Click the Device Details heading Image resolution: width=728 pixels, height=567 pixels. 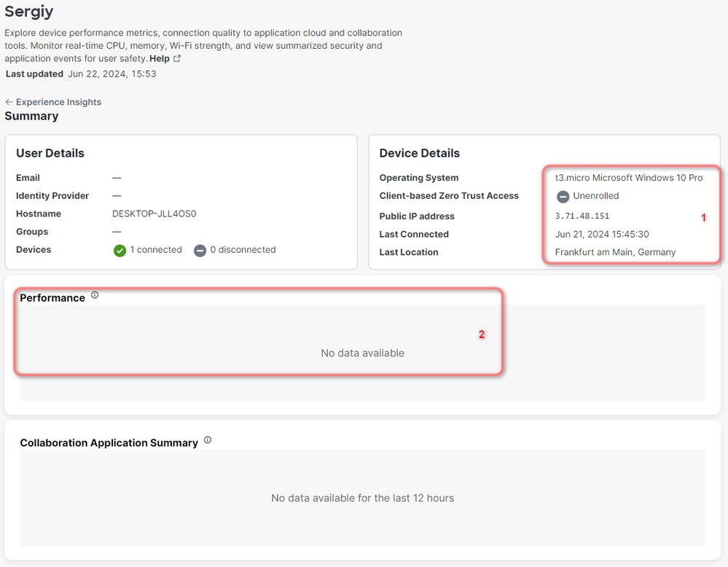coord(419,153)
